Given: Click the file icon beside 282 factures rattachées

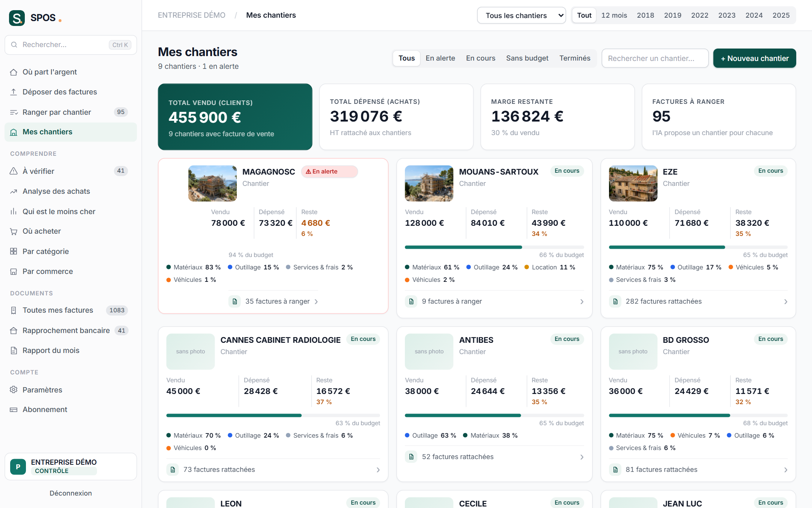Looking at the screenshot, I should click(615, 301).
